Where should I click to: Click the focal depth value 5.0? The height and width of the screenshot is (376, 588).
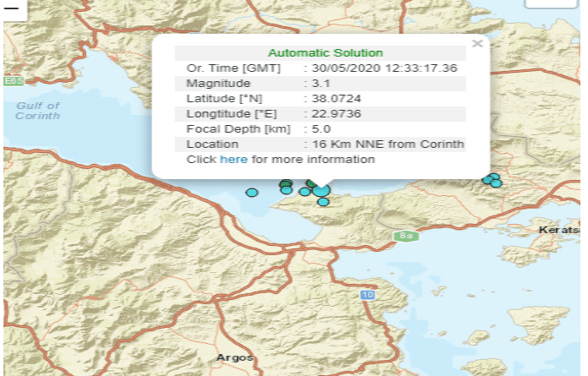321,129
